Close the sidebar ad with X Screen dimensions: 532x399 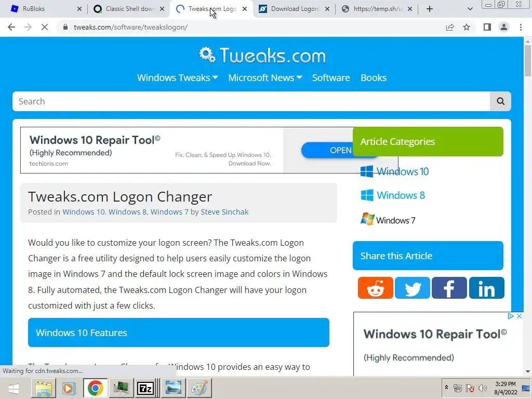[519, 316]
